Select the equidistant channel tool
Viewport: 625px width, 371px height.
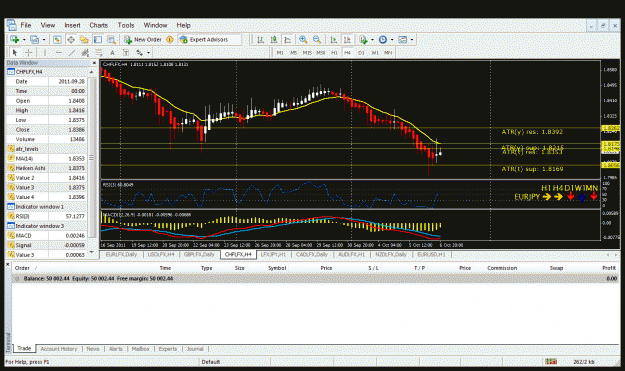(x=85, y=52)
